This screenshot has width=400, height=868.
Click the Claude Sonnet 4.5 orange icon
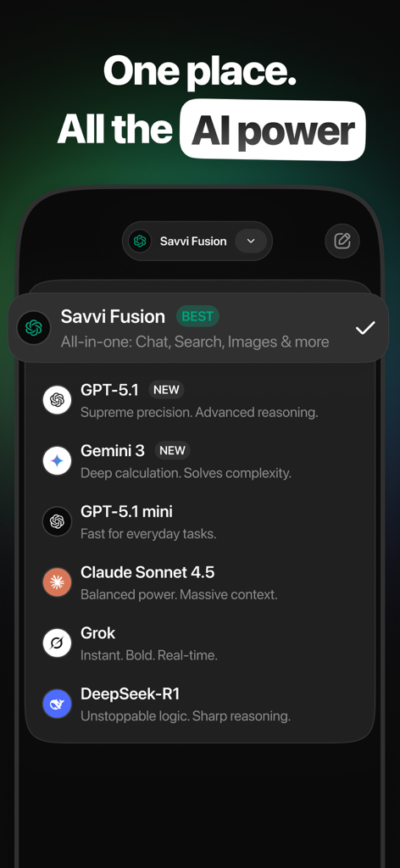(57, 582)
